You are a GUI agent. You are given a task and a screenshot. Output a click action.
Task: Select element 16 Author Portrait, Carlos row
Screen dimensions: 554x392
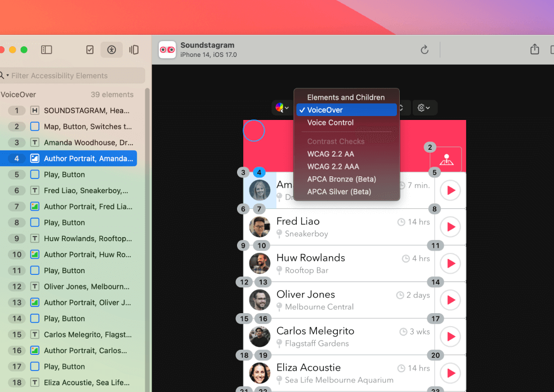click(x=69, y=351)
